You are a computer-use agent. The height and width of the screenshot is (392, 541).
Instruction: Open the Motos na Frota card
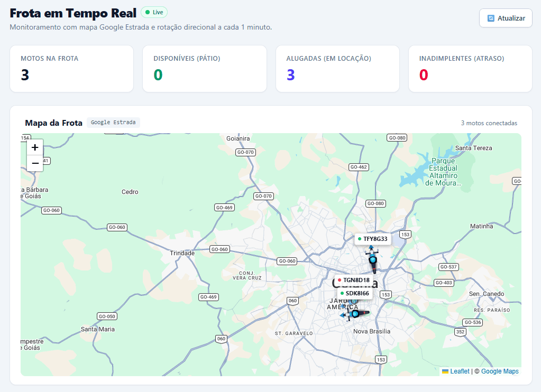click(72, 69)
